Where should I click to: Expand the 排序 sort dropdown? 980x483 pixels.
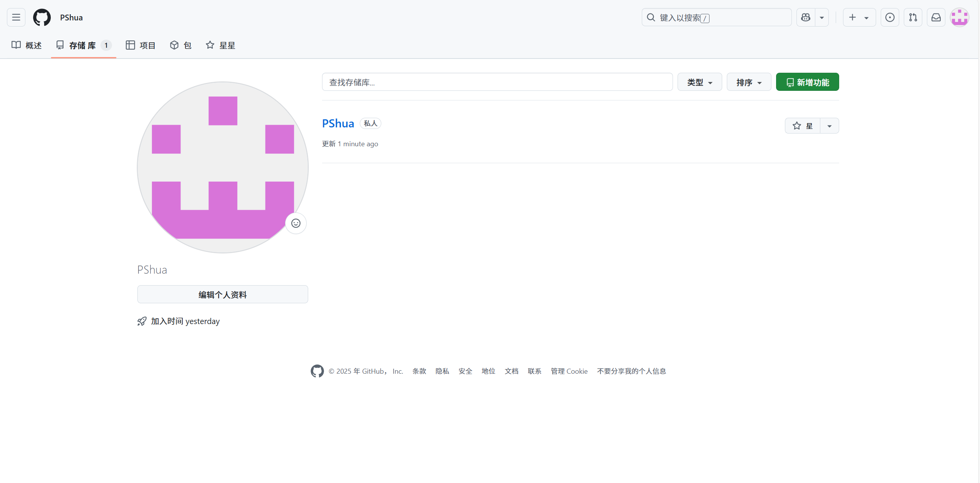click(749, 82)
